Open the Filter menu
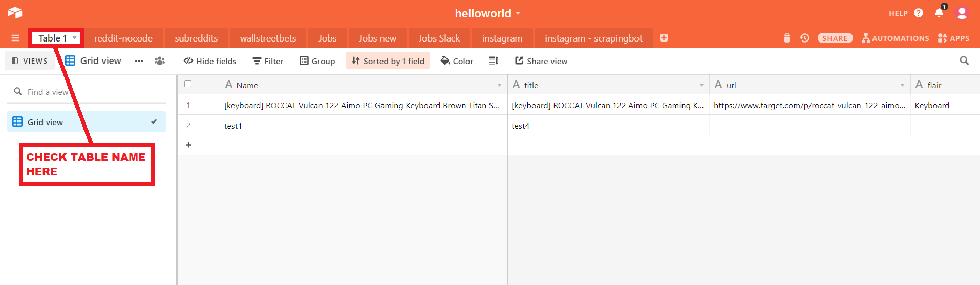Viewport: 980px width, 285px height. tap(268, 61)
